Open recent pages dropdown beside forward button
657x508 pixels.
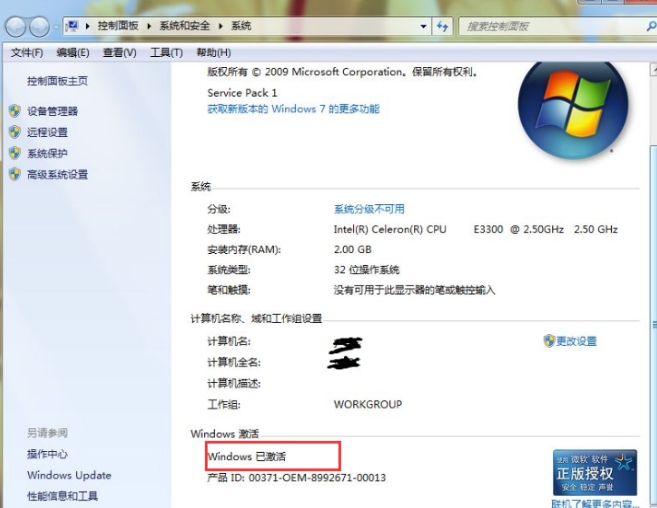point(56,28)
